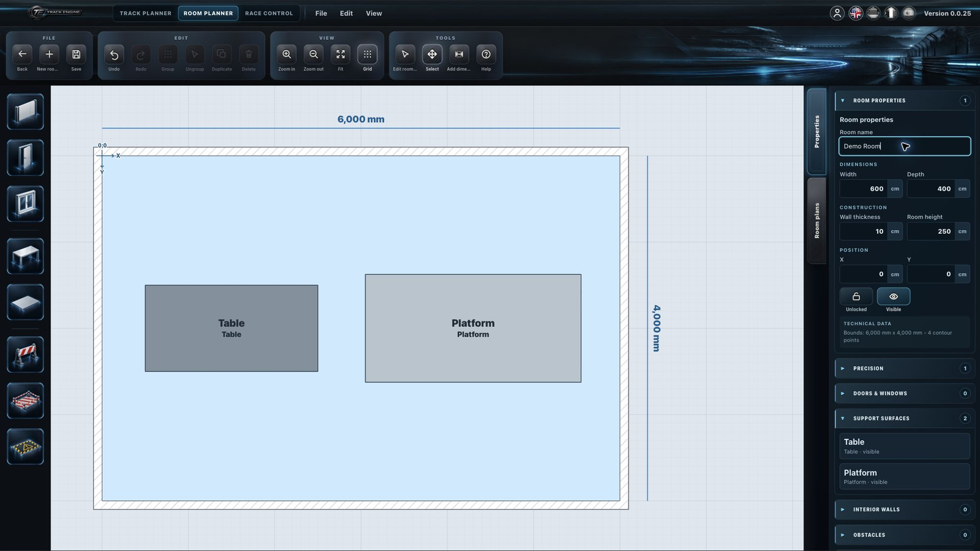Switch to the Race Control tab
The width and height of the screenshot is (980, 551).
coord(269,13)
